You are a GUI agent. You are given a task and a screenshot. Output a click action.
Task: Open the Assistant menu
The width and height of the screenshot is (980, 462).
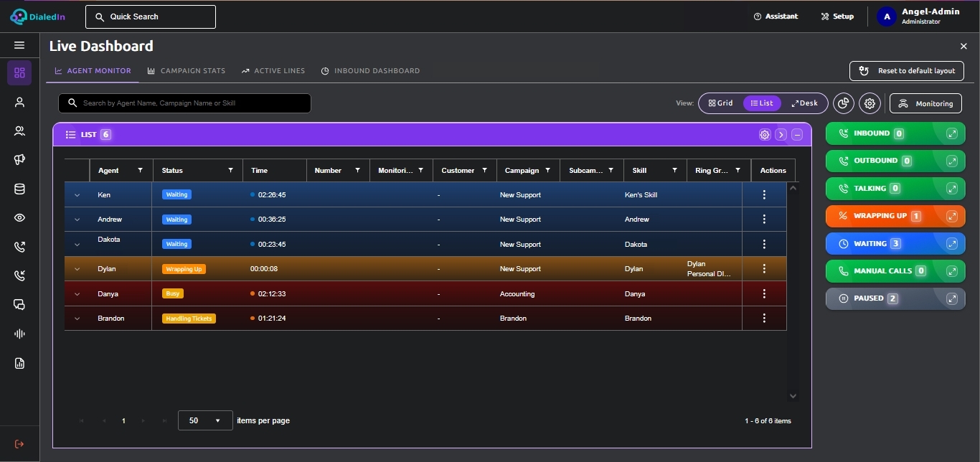click(776, 16)
